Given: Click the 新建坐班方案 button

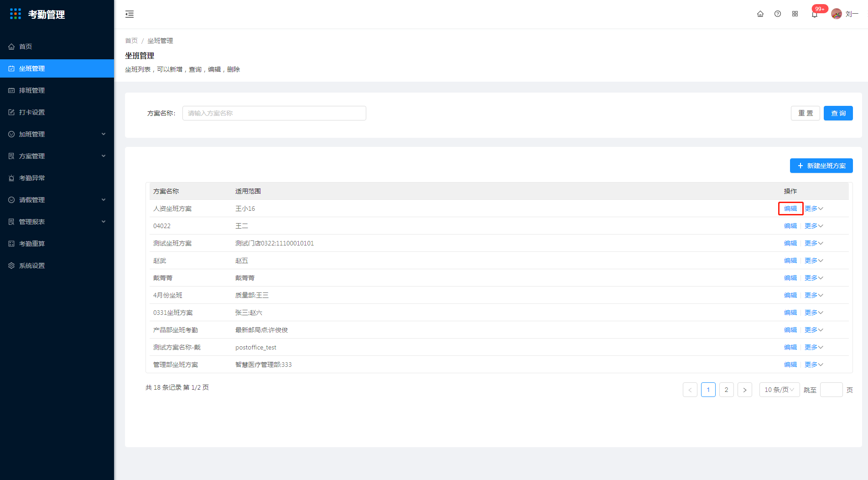Looking at the screenshot, I should 821,166.
